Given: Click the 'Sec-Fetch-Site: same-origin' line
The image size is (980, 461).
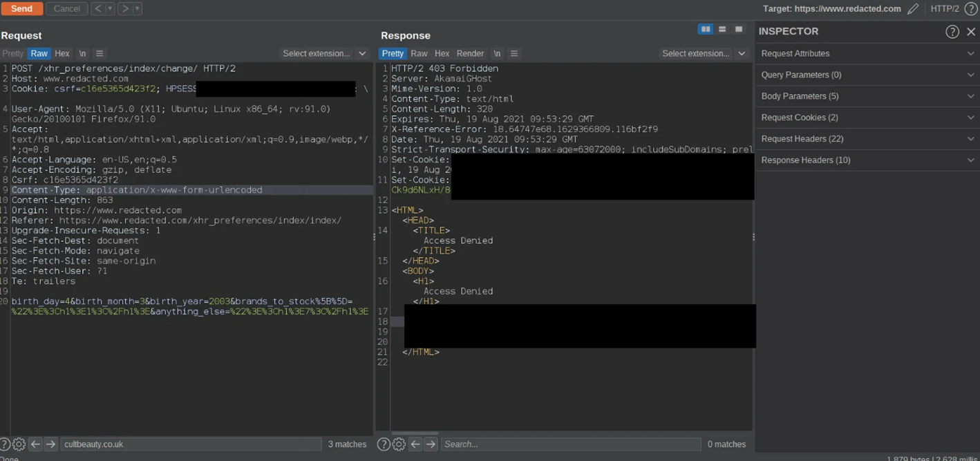Looking at the screenshot, I should pyautogui.click(x=83, y=261).
